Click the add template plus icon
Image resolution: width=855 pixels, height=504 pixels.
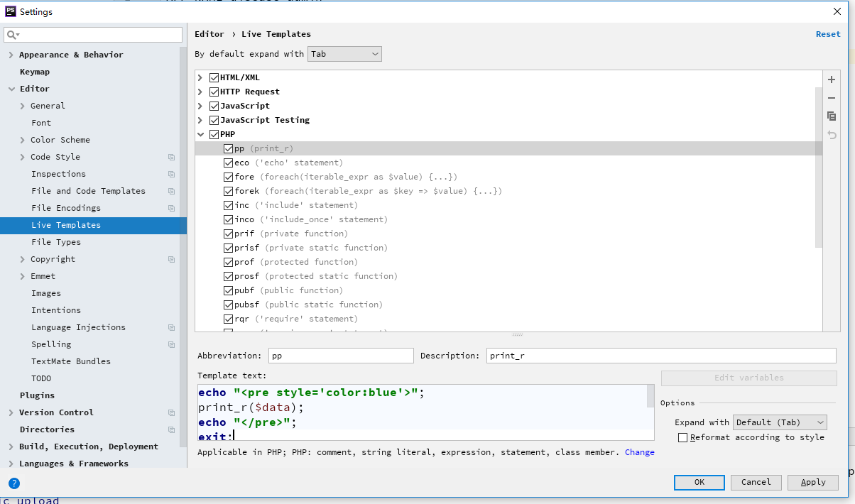click(832, 80)
